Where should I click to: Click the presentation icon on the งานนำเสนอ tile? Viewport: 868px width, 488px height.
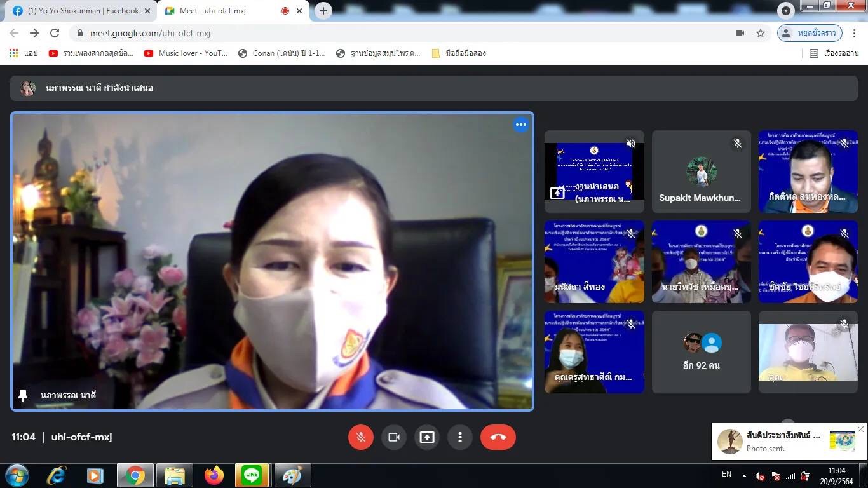557,193
